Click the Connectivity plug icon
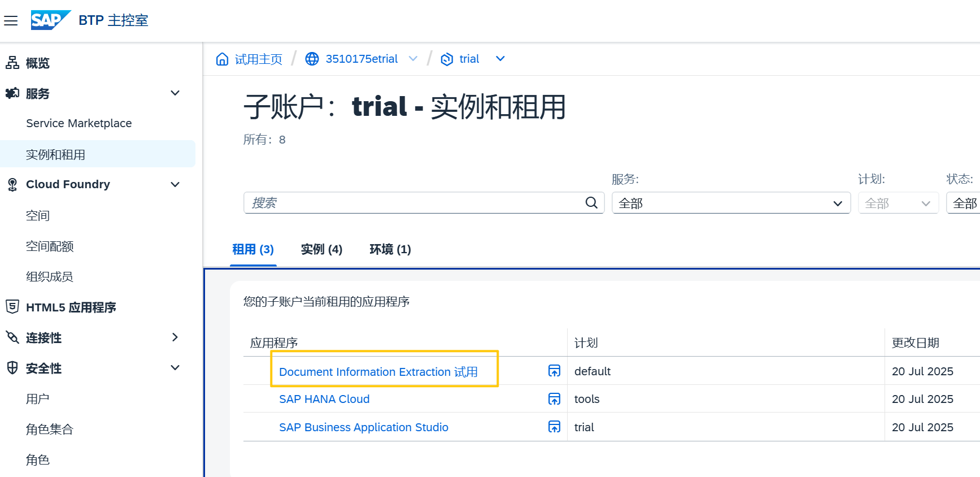The width and height of the screenshot is (980, 477). coord(12,337)
